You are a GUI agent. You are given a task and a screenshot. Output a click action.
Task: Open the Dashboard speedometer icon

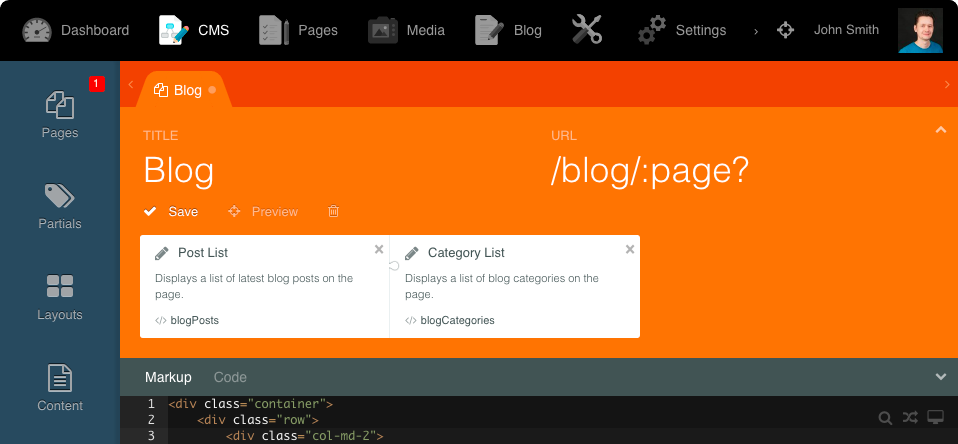[37, 30]
